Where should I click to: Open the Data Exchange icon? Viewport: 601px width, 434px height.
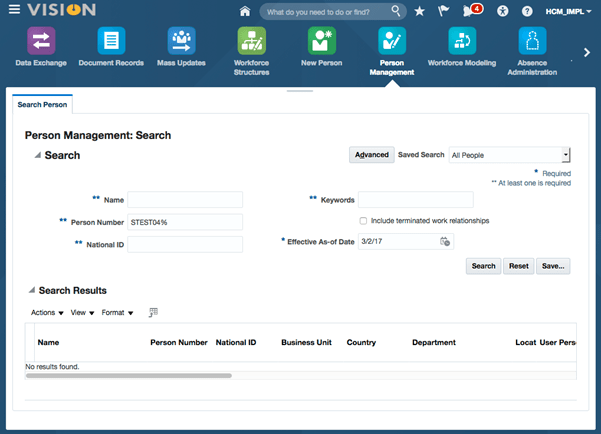[x=40, y=41]
